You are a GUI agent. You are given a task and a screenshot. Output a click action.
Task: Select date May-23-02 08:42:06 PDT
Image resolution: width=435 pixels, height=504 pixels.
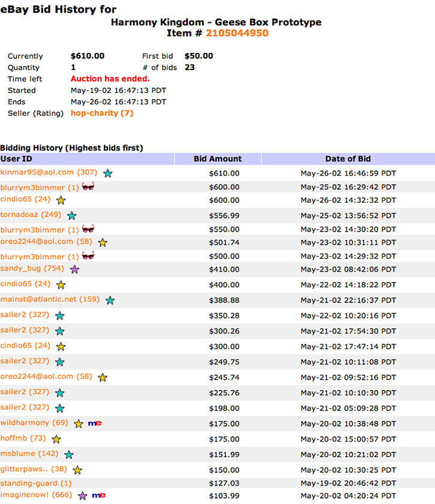click(348, 269)
